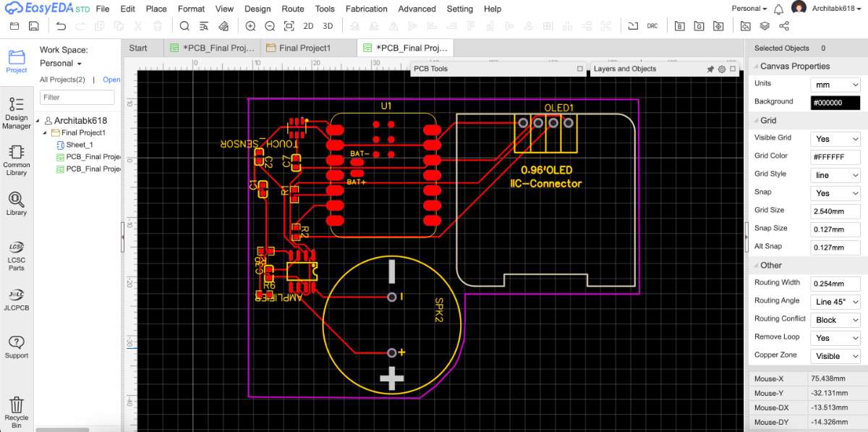Screen dimensions: 868x432
Task: Click the project Filter input field
Action: [77, 97]
